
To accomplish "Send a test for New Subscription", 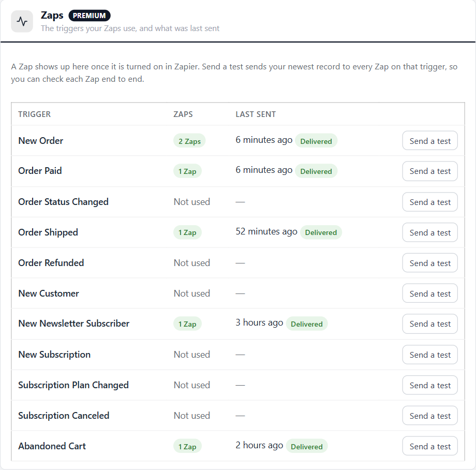I will 430,355.
